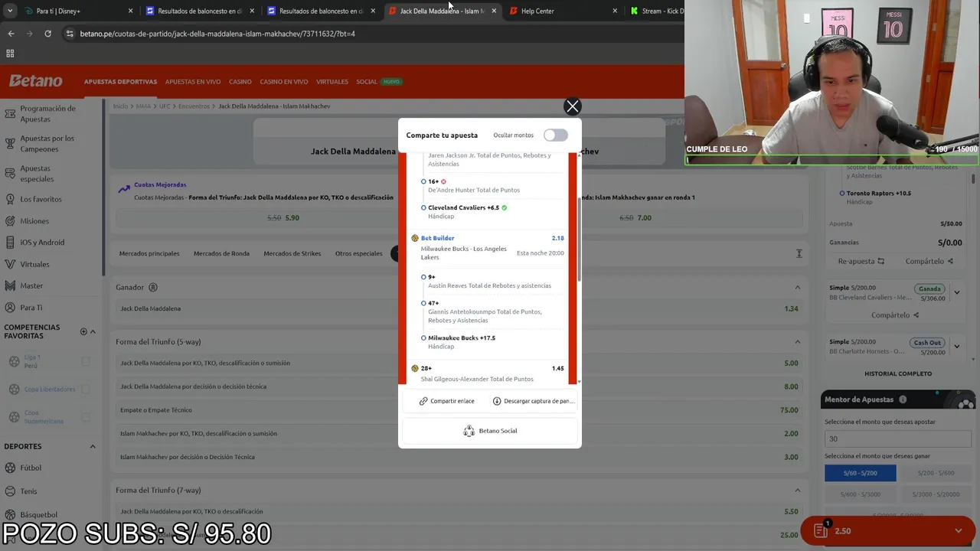980x551 pixels.
Task: Click the red cross beside 16+
Action: coord(443,181)
